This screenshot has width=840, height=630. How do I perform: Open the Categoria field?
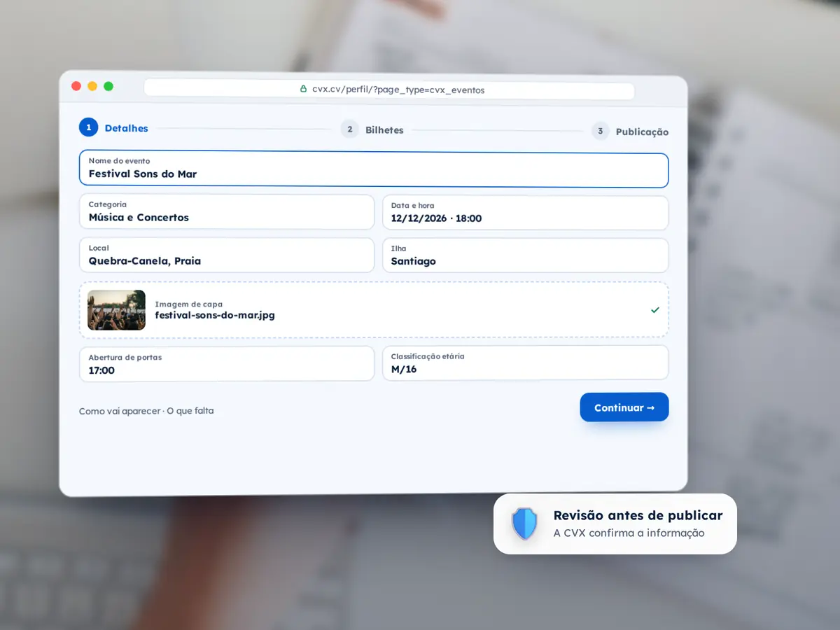pos(227,211)
